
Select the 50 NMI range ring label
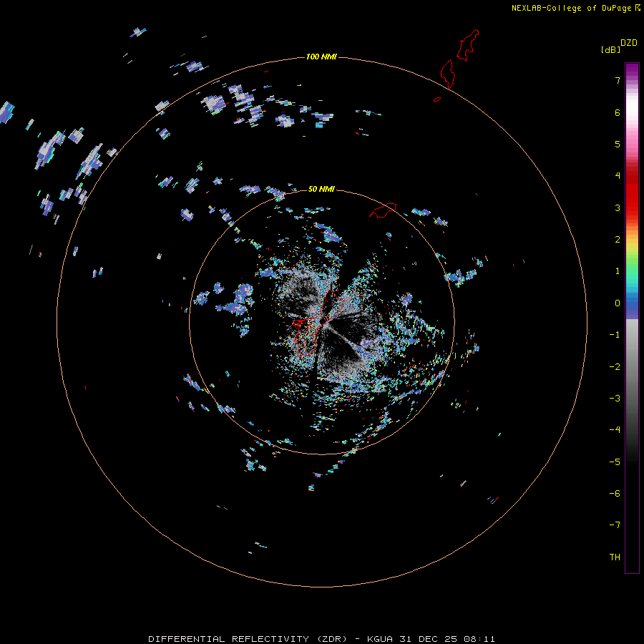coord(321,189)
